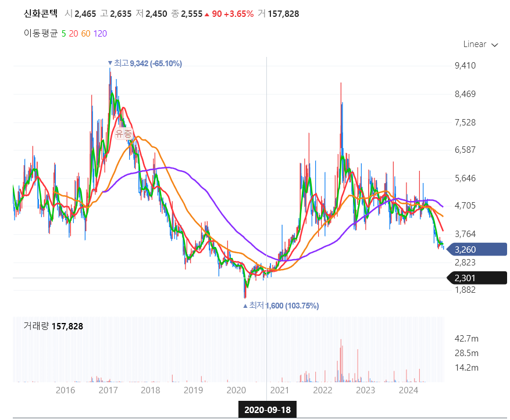This screenshot has height=420, width=510.
Task: Click the 5,646 price axis label
Action: [x=465, y=178]
